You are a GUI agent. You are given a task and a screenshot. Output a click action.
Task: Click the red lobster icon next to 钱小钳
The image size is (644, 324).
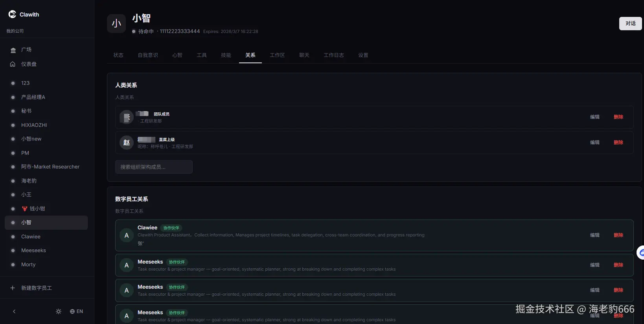pyautogui.click(x=25, y=209)
